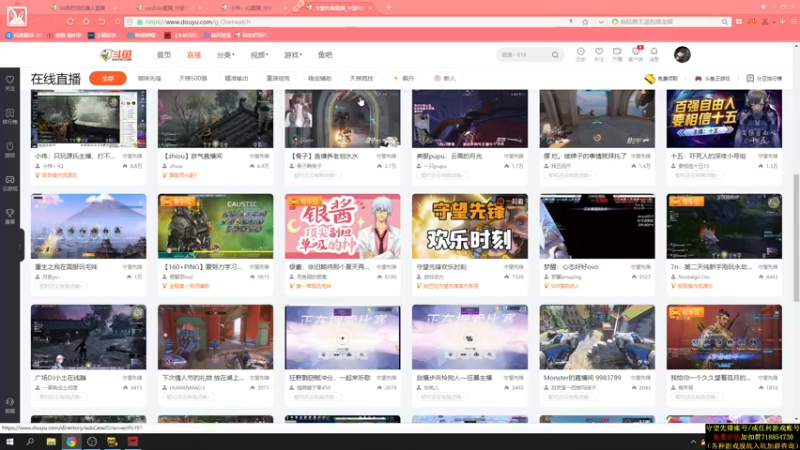Open the history clock icon
Viewport: 800px width, 450px height.
(581, 54)
